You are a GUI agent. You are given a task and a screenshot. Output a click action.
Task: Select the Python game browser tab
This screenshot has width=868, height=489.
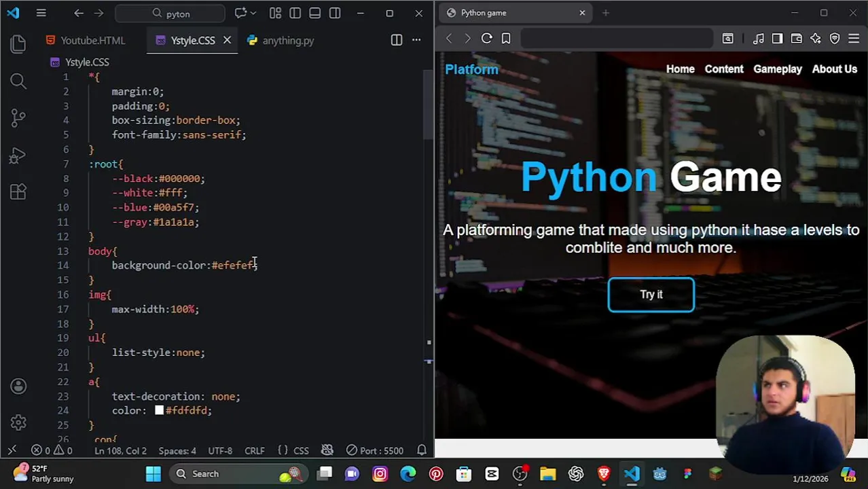(515, 13)
